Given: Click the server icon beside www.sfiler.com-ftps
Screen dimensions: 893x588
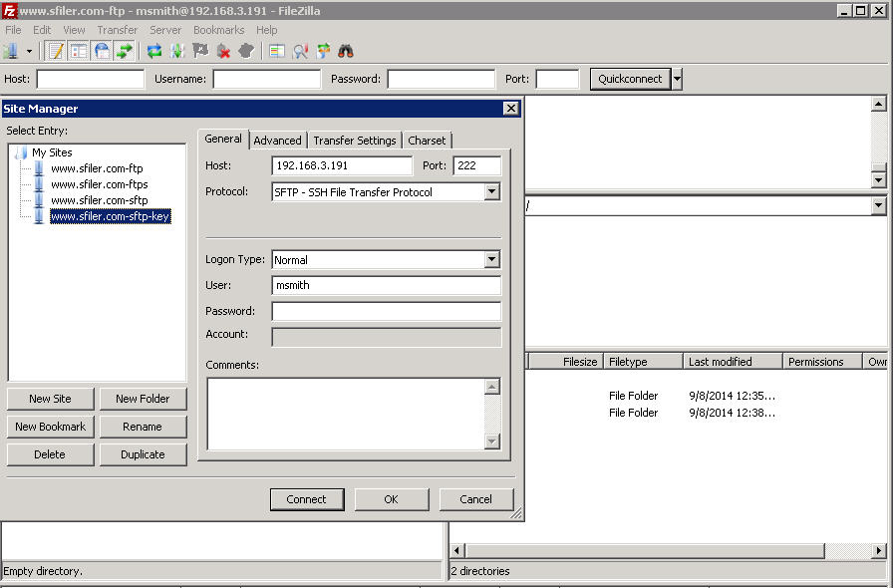Looking at the screenshot, I should click(39, 184).
